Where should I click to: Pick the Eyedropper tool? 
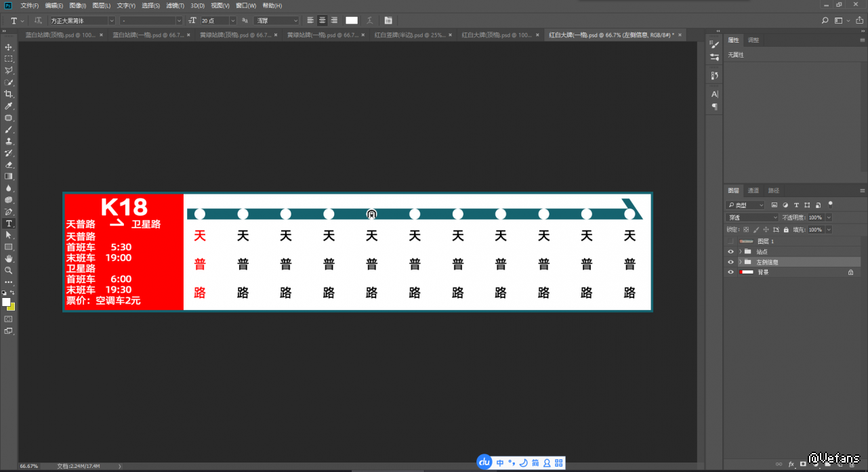point(9,106)
